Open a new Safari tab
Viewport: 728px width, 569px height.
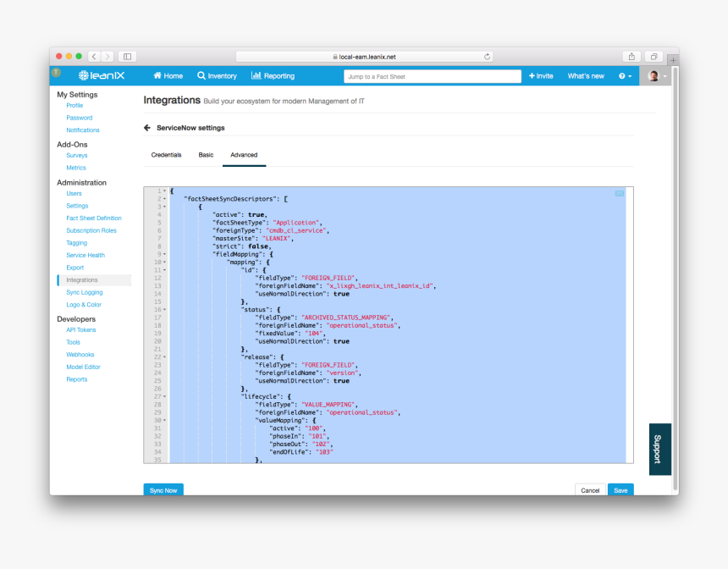pos(673,60)
